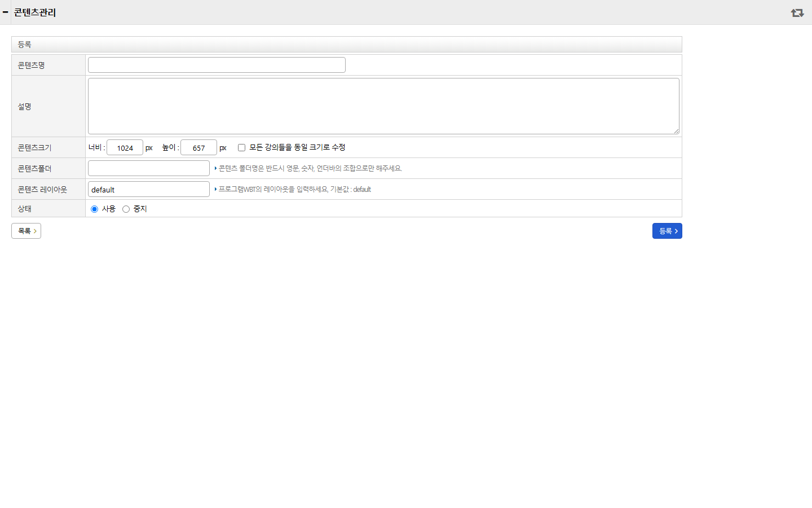Click the 콘텐츠 레이아웃 field containing default
812x508 pixels.
point(149,189)
